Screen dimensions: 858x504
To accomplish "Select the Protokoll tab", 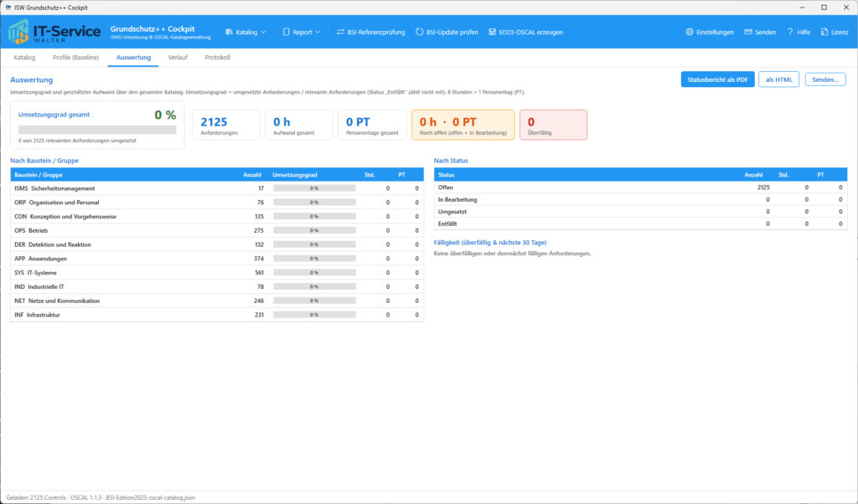I will (217, 58).
